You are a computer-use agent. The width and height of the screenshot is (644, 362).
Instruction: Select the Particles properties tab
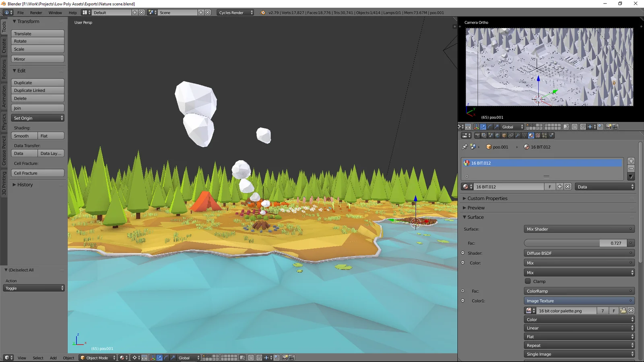coord(545,136)
